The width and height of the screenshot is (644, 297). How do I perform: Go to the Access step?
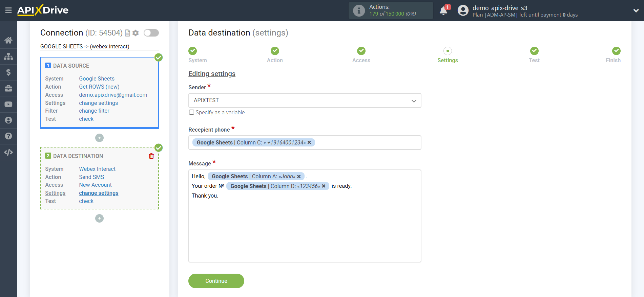[361, 51]
